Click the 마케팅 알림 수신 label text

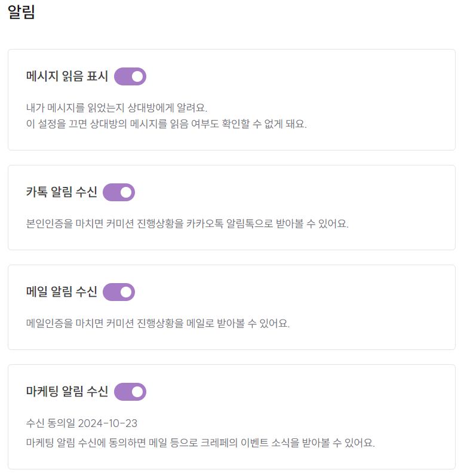(x=67, y=392)
